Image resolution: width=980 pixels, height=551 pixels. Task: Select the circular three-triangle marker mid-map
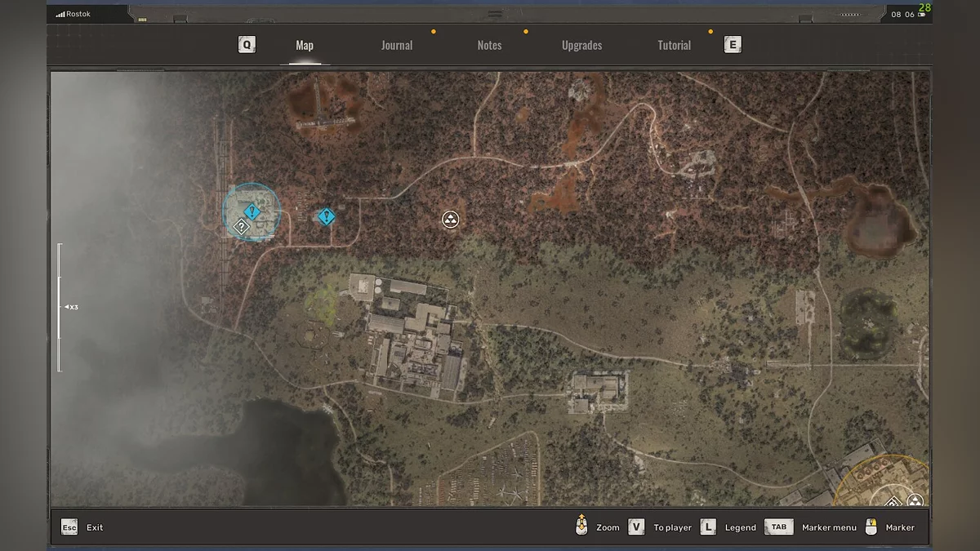450,219
